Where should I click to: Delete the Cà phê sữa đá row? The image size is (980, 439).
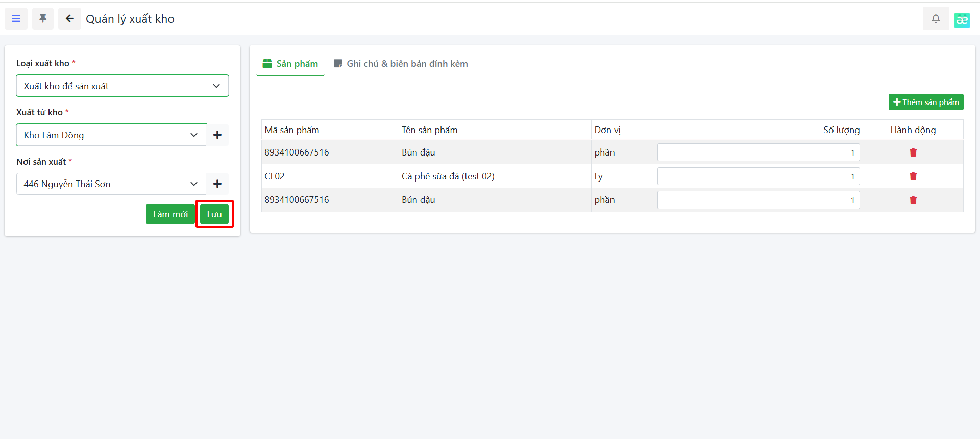point(913,176)
